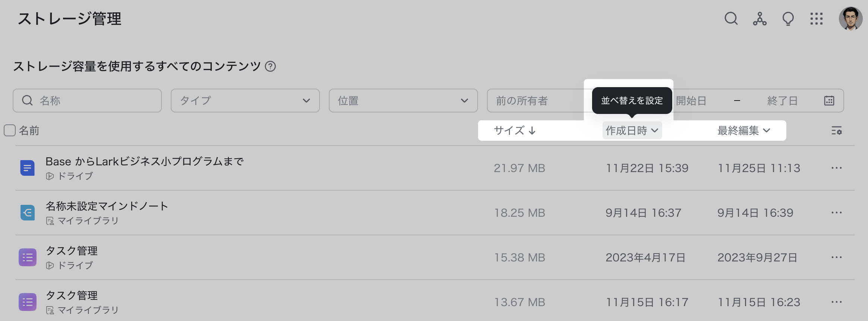Open more options for 15.38 MB タスク管理
This screenshot has width=868, height=321.
pos(836,257)
